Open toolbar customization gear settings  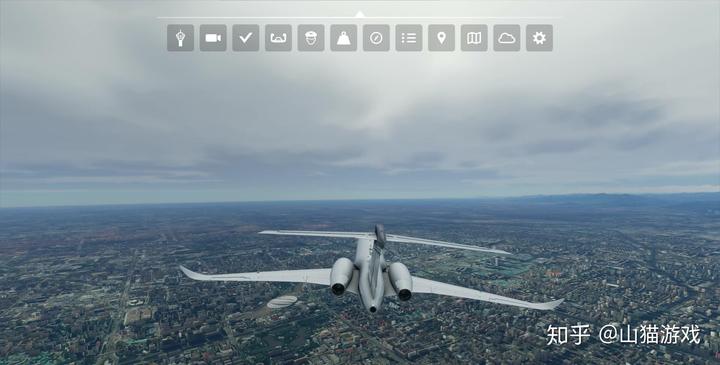[x=540, y=38]
